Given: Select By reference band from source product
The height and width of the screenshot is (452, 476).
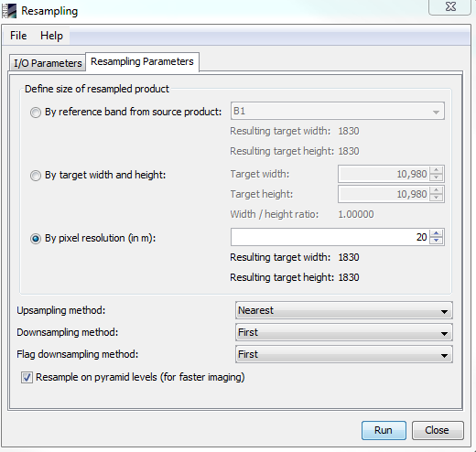Looking at the screenshot, I should pos(36,113).
